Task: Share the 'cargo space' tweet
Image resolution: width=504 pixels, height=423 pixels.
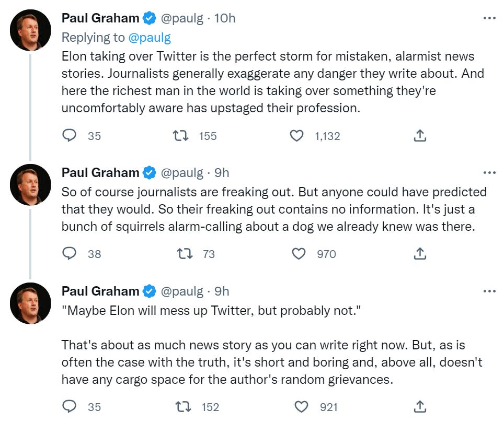Action: pos(420,407)
